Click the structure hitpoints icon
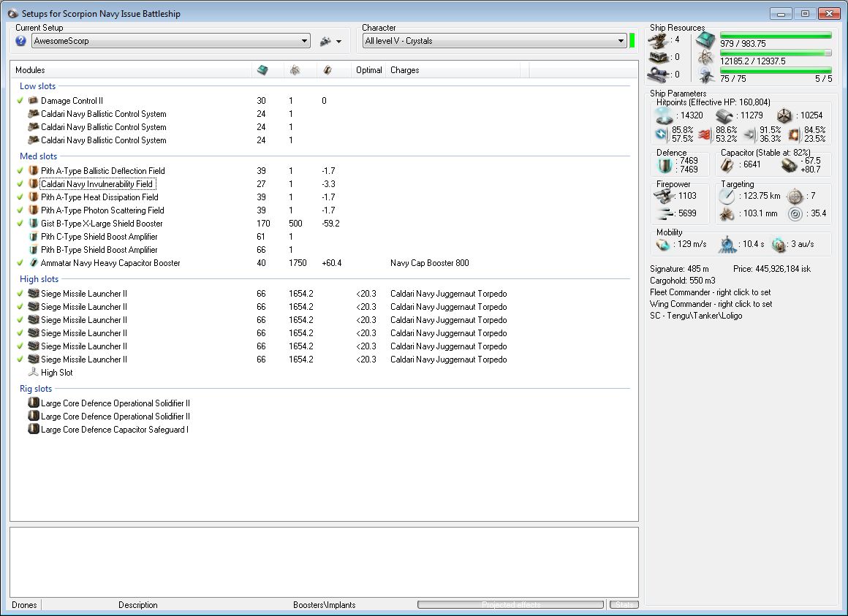Screen dimensions: 848x616 (784, 115)
